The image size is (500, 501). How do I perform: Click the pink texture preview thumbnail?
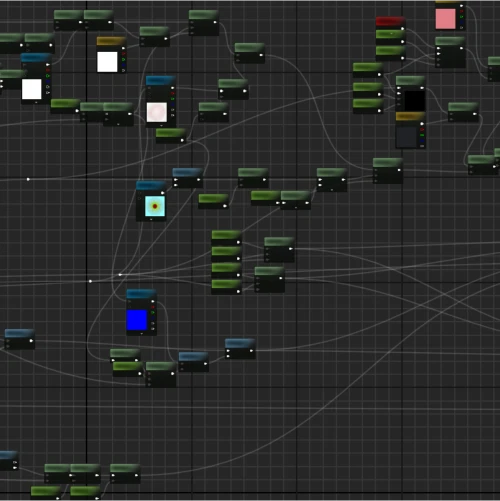click(x=446, y=19)
